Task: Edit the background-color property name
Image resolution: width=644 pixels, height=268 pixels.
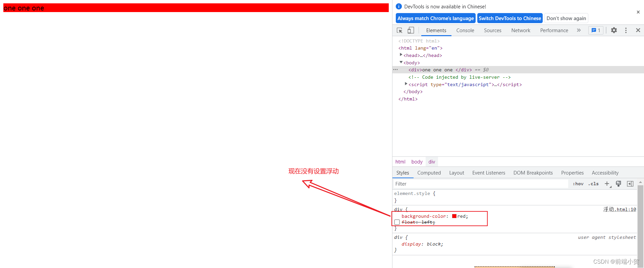Action: click(x=424, y=216)
